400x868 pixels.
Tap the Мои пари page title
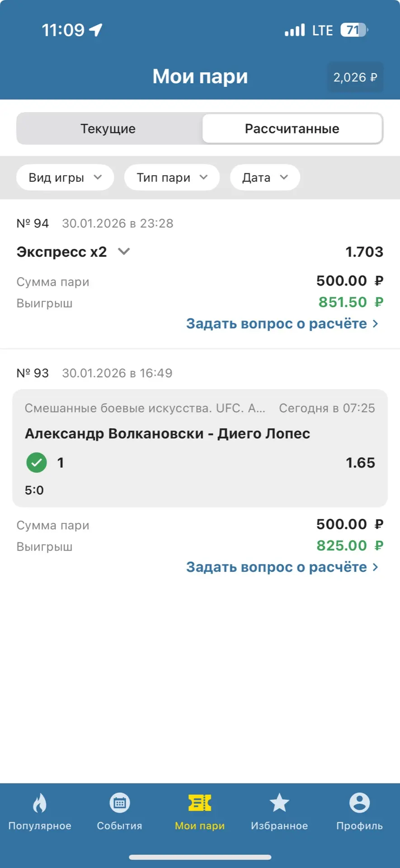(200, 76)
